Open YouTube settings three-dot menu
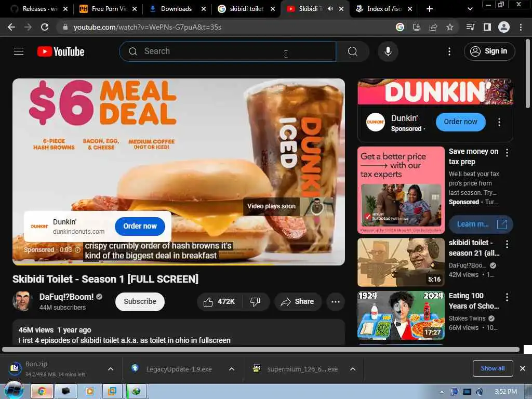532x399 pixels. pos(449,51)
